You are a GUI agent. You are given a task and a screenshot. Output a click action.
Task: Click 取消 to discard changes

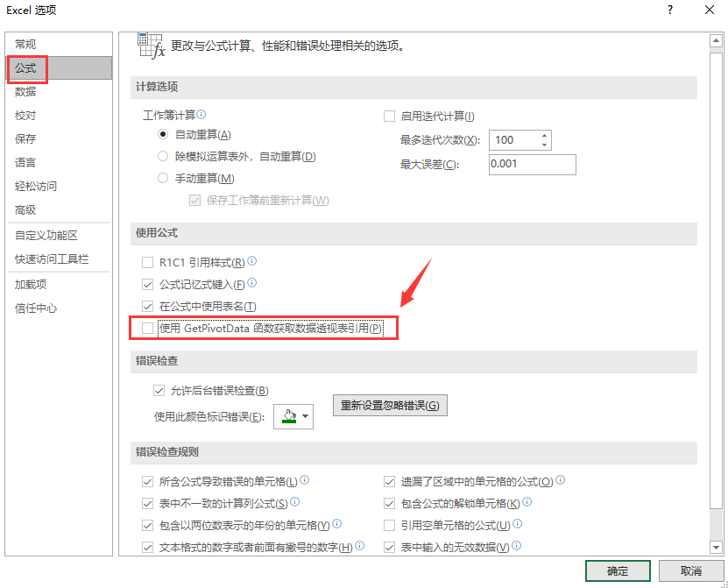click(x=691, y=570)
